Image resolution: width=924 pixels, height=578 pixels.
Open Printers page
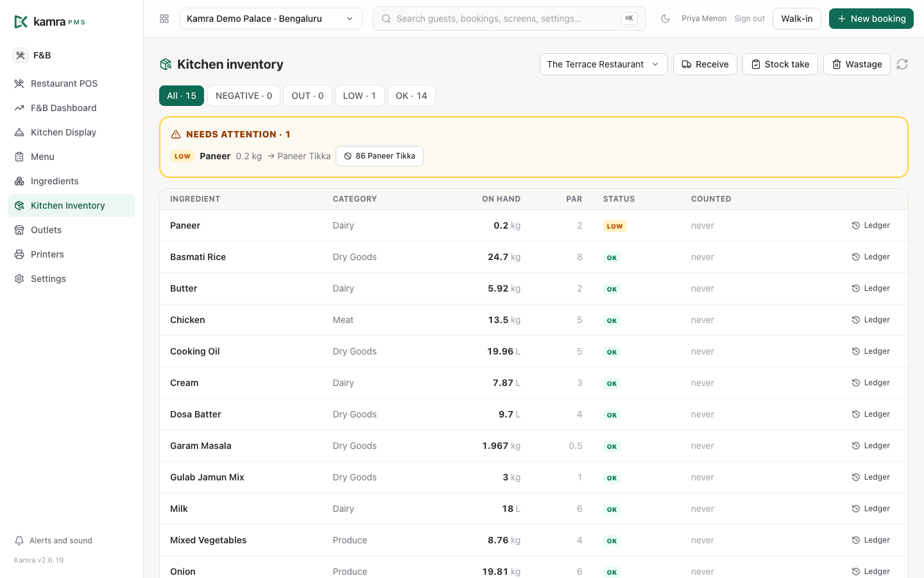coord(71,254)
